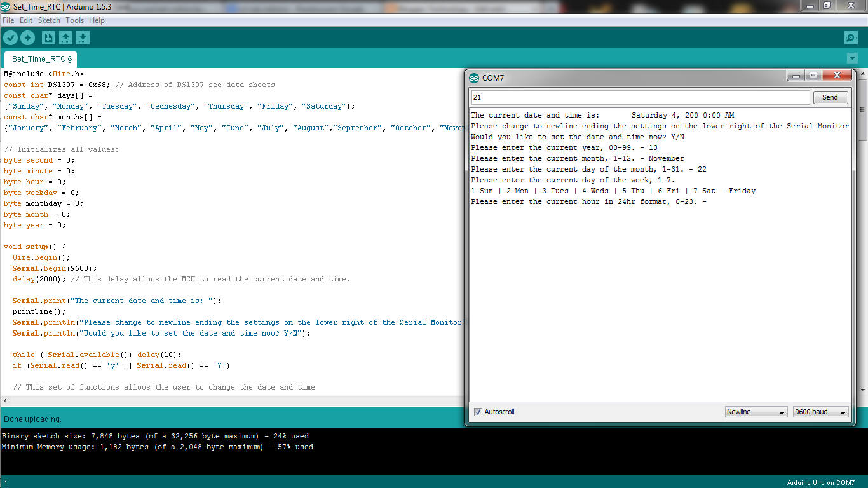
Task: Open the 9600 baud rate dropdown
Action: point(820,412)
